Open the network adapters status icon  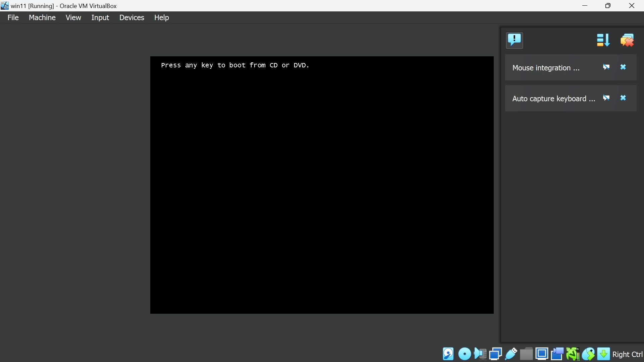pyautogui.click(x=495, y=354)
